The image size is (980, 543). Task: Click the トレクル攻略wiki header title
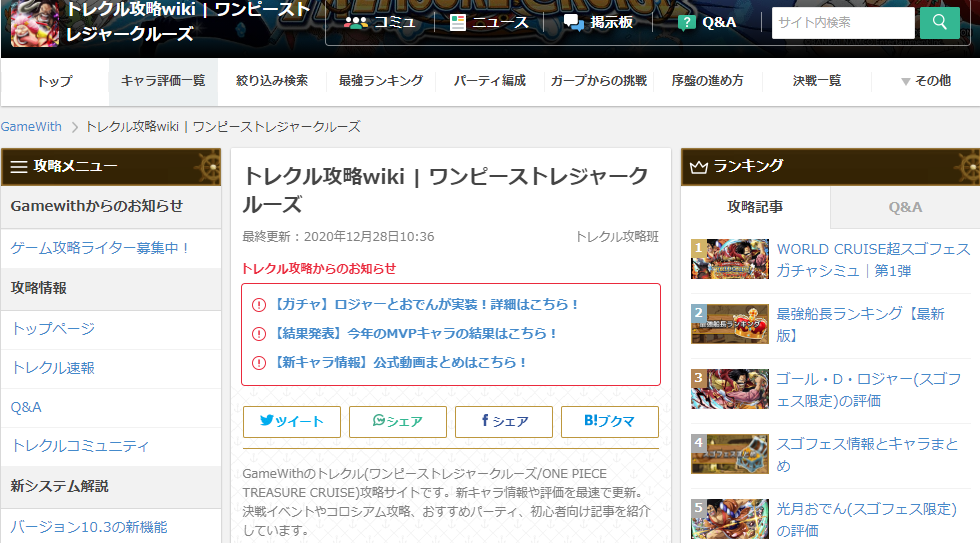click(x=188, y=22)
